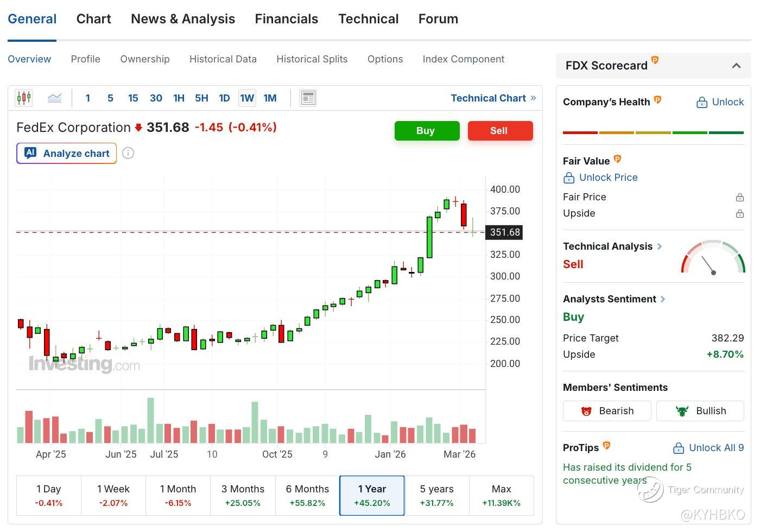Click the green Buy button

pyautogui.click(x=427, y=131)
